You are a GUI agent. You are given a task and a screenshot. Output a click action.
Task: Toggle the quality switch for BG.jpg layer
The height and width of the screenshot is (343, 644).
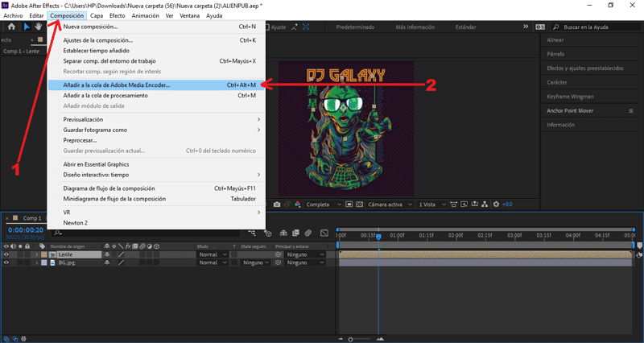coord(122,262)
